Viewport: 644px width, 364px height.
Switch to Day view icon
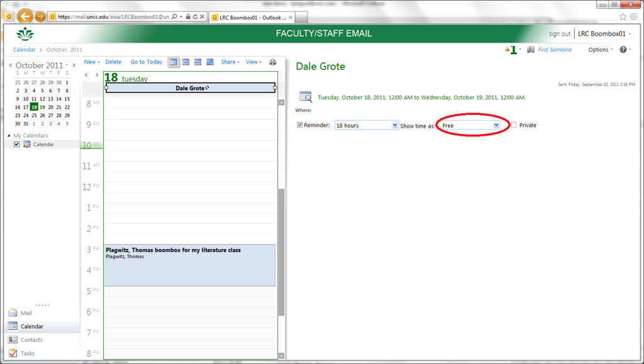[x=174, y=62]
